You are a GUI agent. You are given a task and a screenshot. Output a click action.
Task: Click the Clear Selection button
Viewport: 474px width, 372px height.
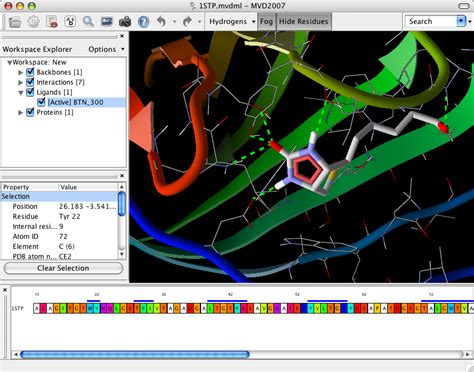[63, 268]
